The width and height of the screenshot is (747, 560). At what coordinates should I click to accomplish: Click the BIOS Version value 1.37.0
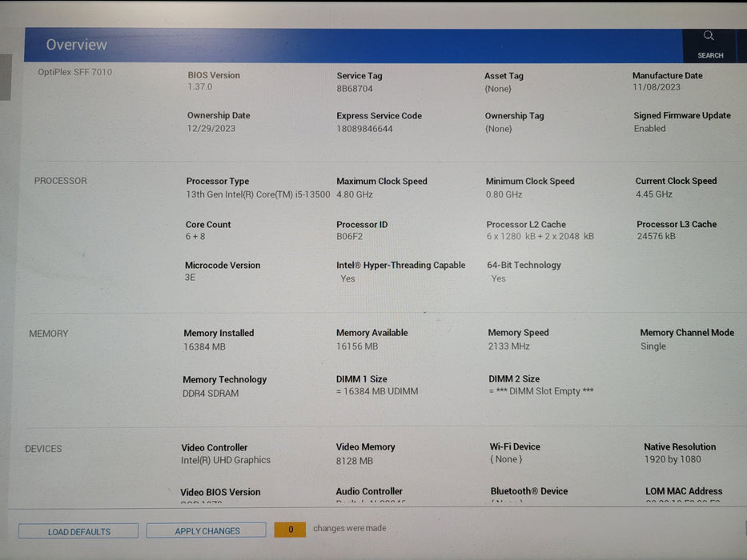point(200,86)
